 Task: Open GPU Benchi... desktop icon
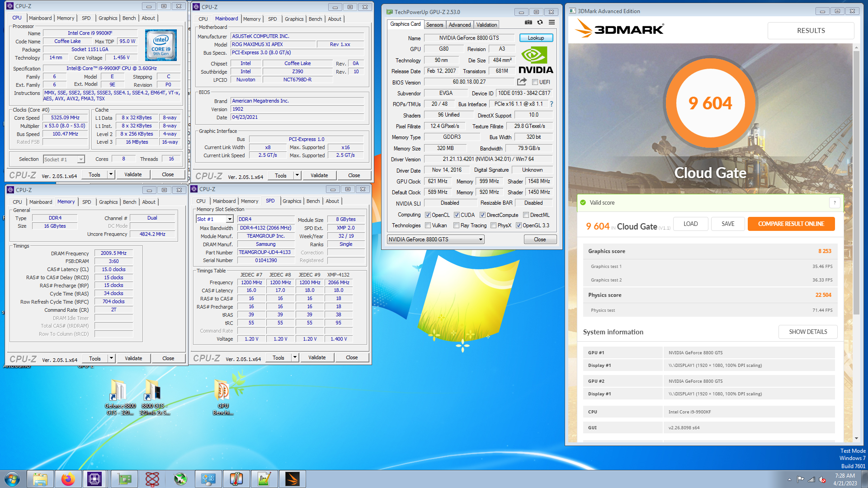pyautogui.click(x=223, y=397)
